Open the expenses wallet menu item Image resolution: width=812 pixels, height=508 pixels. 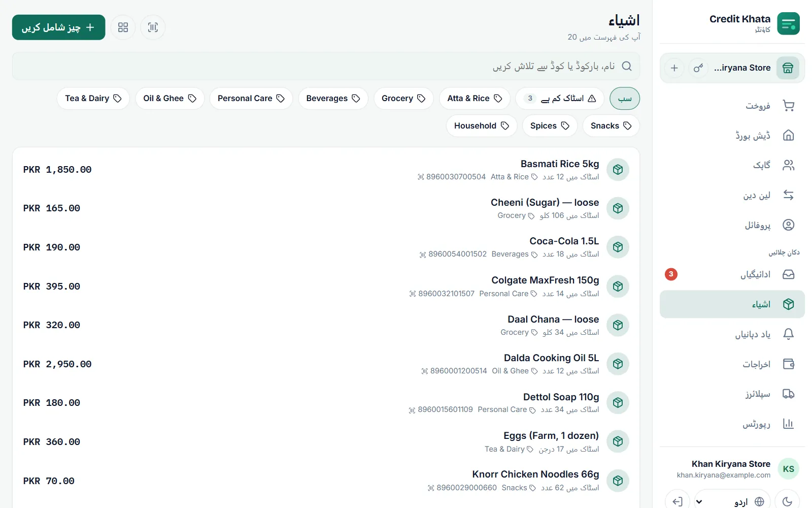click(732, 364)
